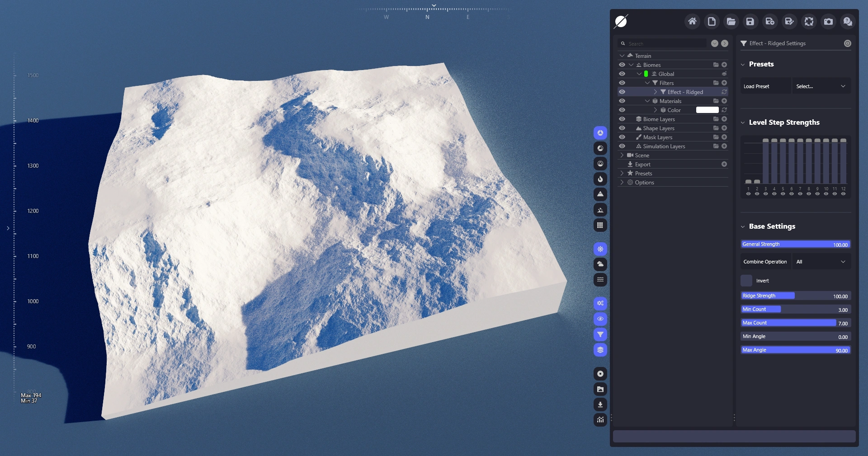868x456 pixels.
Task: Take a screenshot with the camera icon
Action: [828, 21]
